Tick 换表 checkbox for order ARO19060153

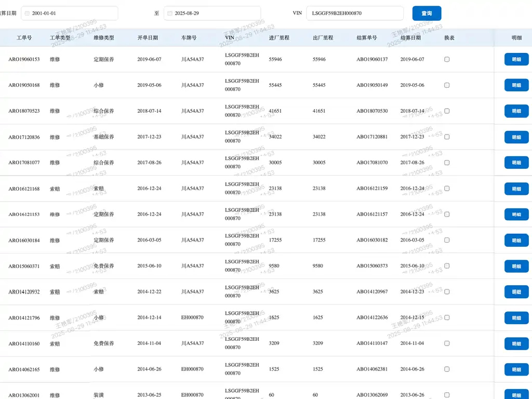[447, 60]
